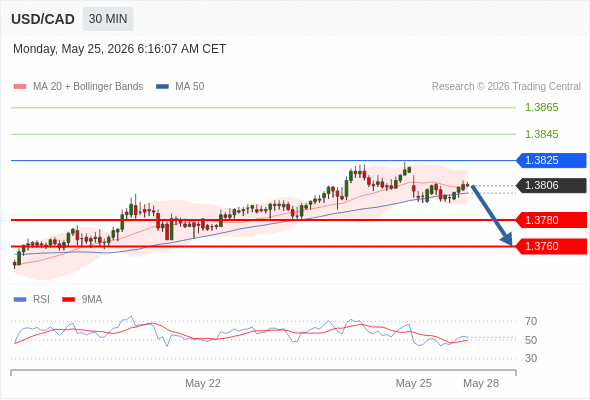Click the black 1.3806 current price tag
Image resolution: width=590 pixels, height=400 pixels.
point(551,186)
